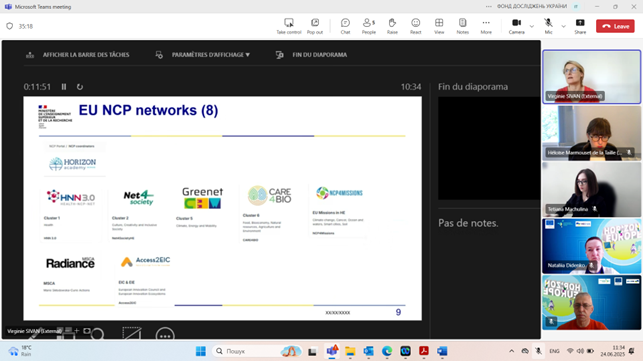
Task: Open the Chat panel
Action: tap(345, 26)
